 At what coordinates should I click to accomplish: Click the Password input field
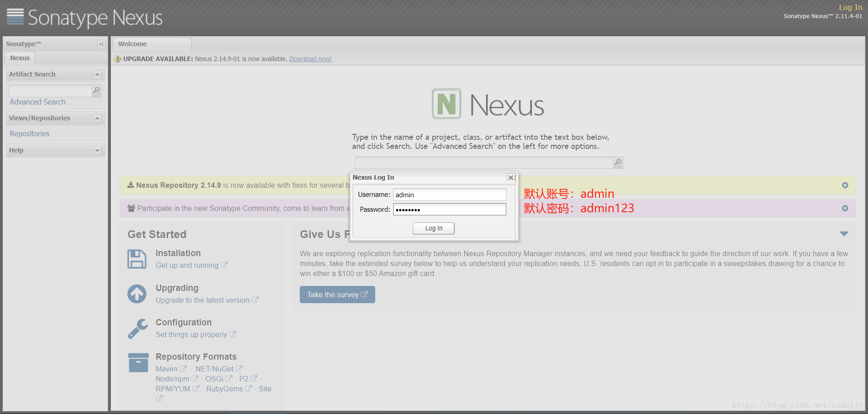point(449,209)
